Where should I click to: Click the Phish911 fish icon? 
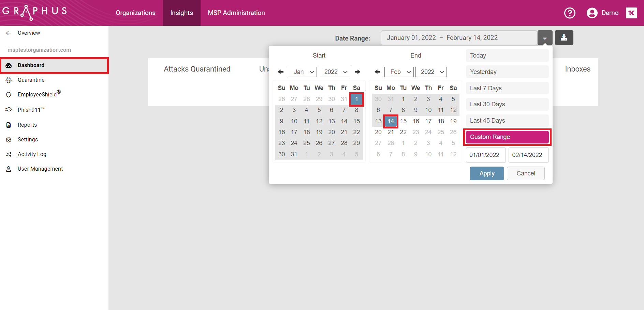click(x=9, y=110)
